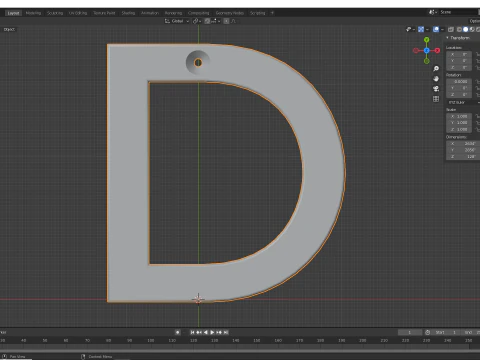
Task: Open the pivot point dropdown
Action: [196, 21]
